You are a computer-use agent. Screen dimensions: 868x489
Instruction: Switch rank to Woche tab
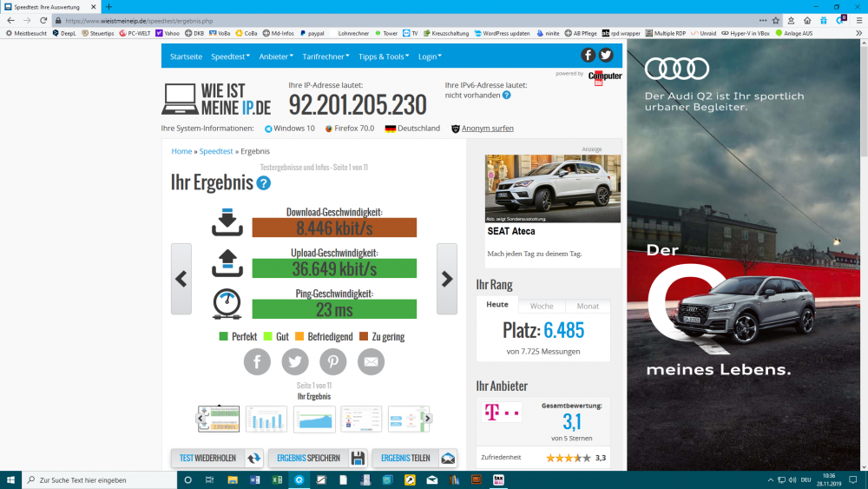coord(542,306)
